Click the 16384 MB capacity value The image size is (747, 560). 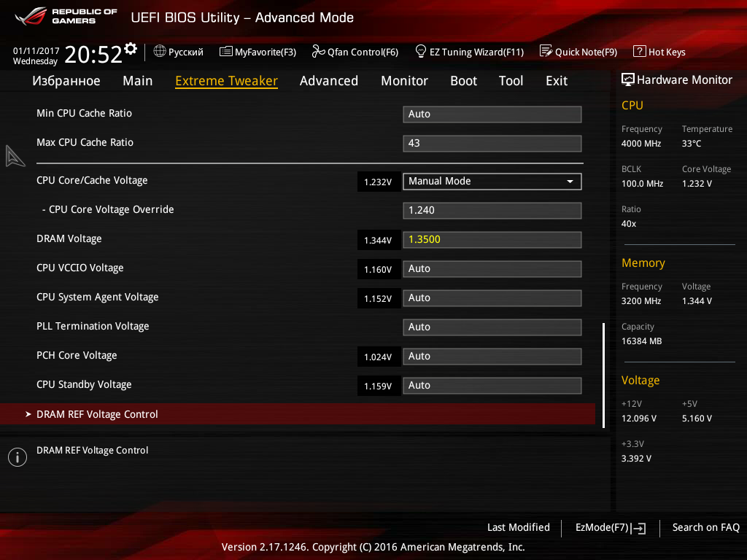click(641, 341)
